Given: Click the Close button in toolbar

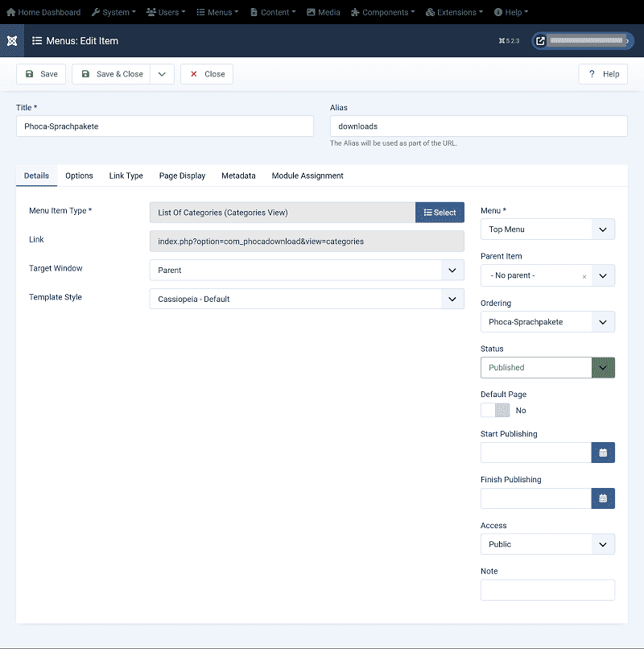Looking at the screenshot, I should [207, 74].
